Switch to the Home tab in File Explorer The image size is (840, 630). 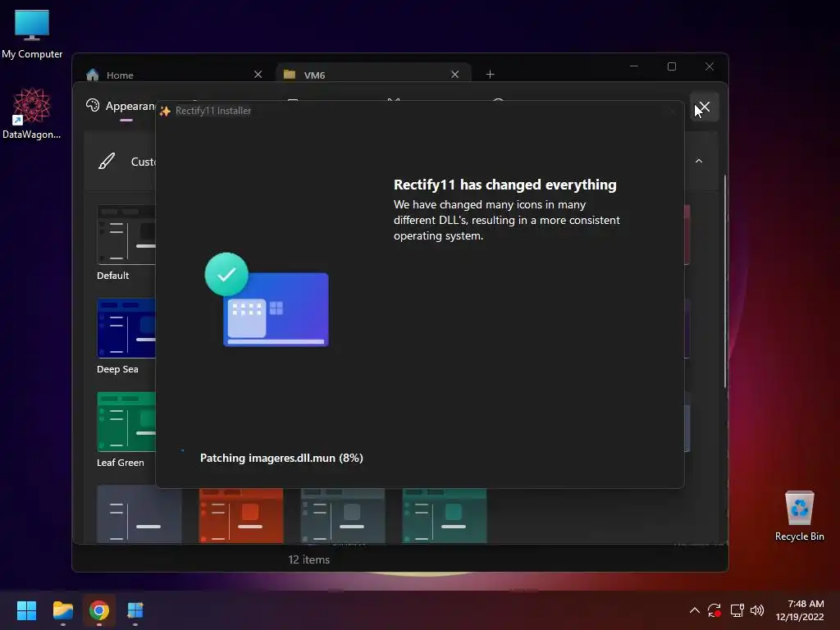(x=174, y=75)
